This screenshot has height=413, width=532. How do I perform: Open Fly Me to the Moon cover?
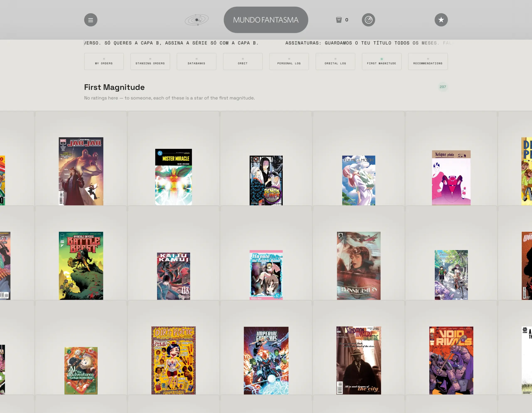[358, 180]
